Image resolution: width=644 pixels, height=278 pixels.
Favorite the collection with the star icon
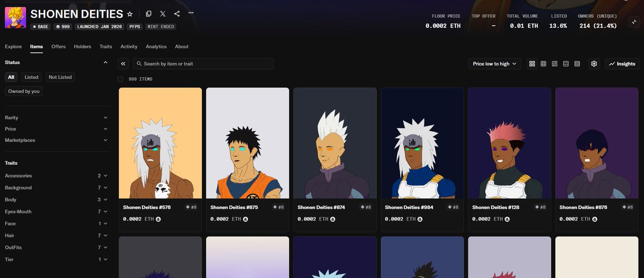[x=129, y=14]
